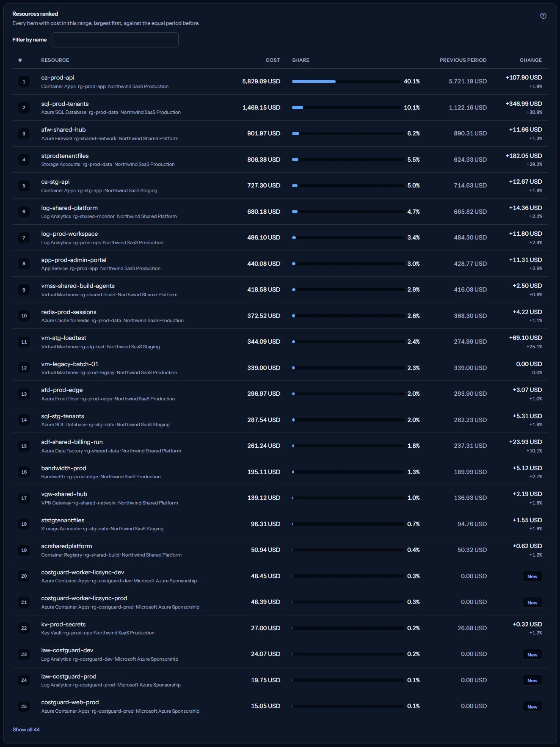
Task: Open the afd-prod-edge resource
Action: click(62, 390)
